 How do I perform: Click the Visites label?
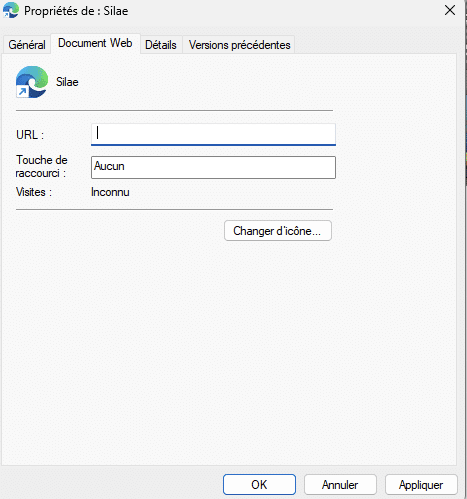34,192
